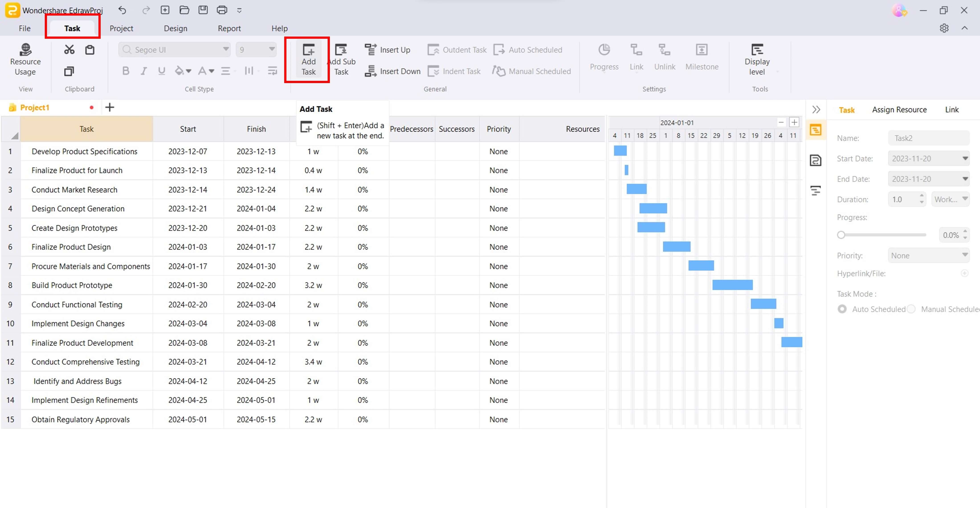This screenshot has width=980, height=508.
Task: Switch to the Report menu
Action: pos(229,28)
